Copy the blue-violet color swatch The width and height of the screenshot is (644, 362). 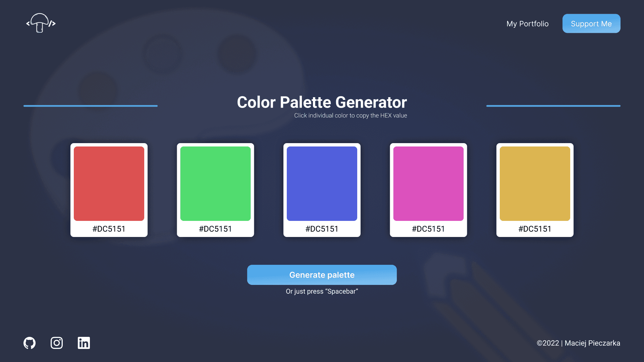point(322,184)
